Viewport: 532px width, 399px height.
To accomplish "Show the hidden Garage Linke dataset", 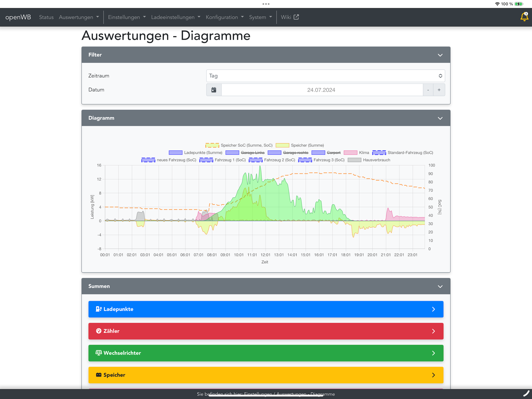I will tap(245, 153).
